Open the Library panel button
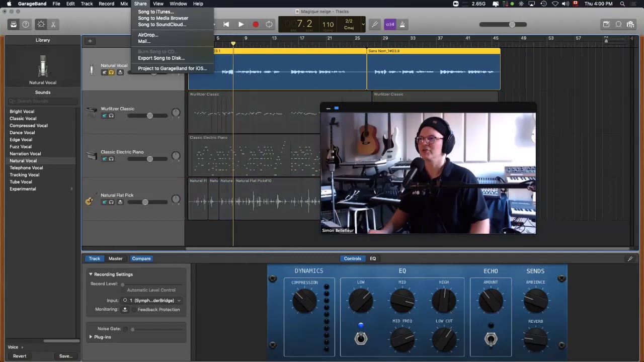This screenshot has height=362, width=644. coord(14,24)
